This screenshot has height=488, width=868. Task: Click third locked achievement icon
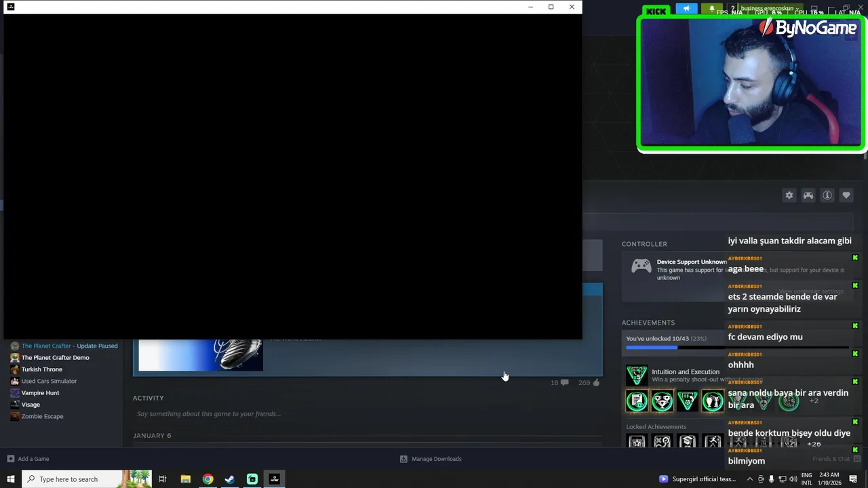pyautogui.click(x=687, y=442)
